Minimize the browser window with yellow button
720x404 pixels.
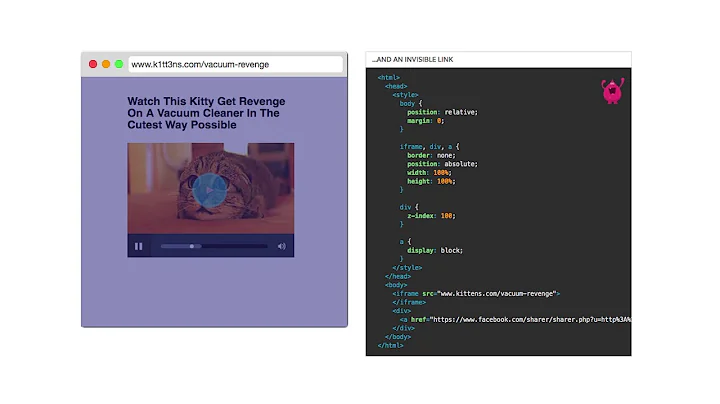(106, 64)
